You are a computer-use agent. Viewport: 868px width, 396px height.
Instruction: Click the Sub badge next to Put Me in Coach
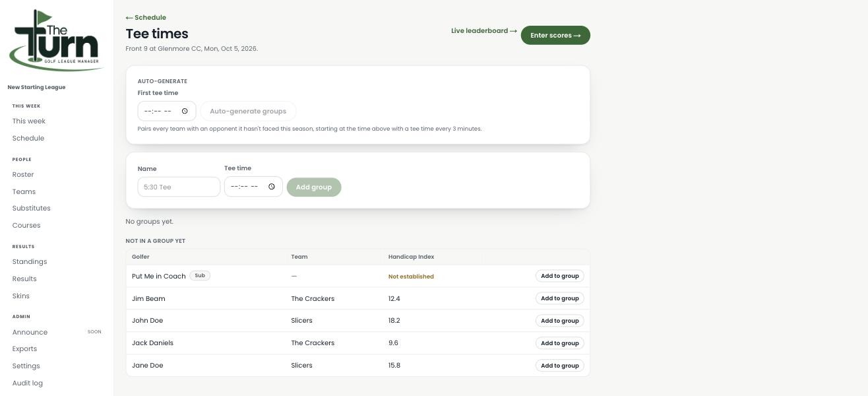point(200,276)
